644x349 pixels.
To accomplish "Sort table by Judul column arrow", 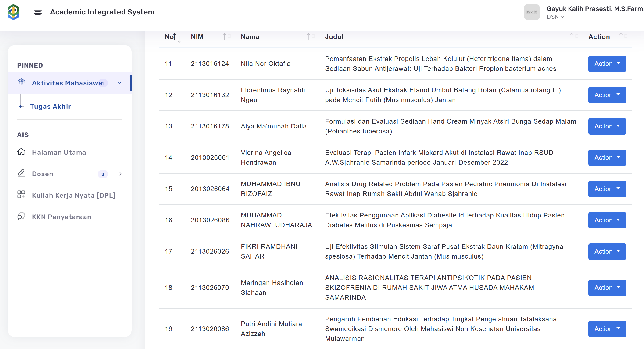I will click(x=572, y=36).
